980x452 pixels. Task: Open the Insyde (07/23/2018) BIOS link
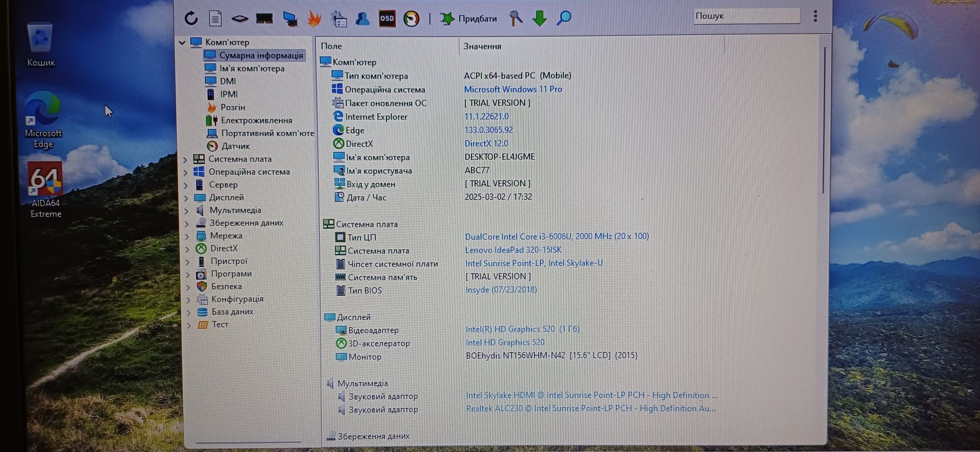tap(501, 290)
